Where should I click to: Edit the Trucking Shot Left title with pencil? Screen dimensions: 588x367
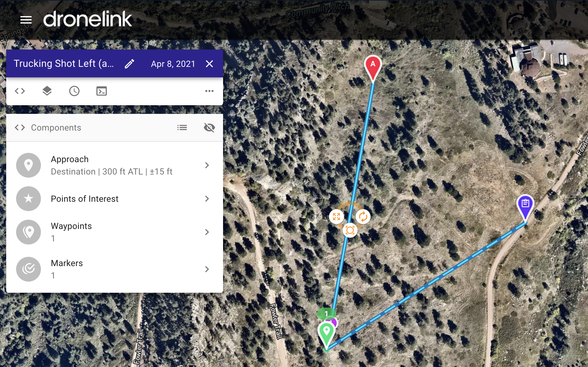pyautogui.click(x=129, y=64)
